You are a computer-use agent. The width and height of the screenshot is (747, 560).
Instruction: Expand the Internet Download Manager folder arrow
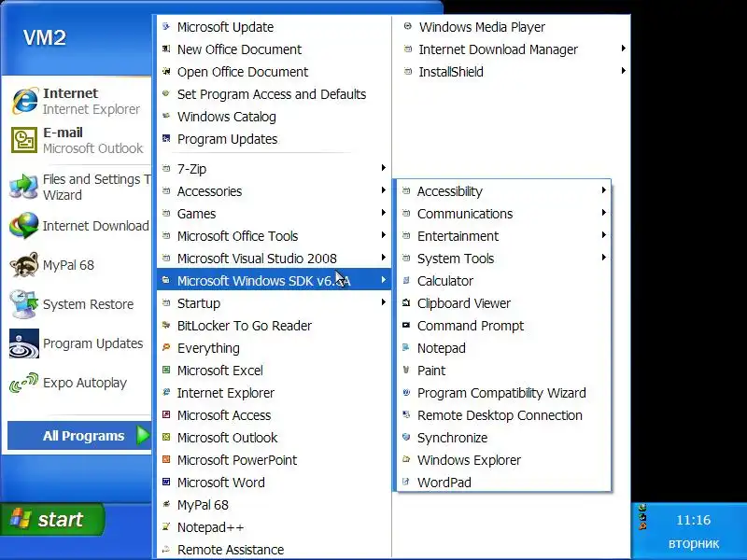(x=624, y=49)
